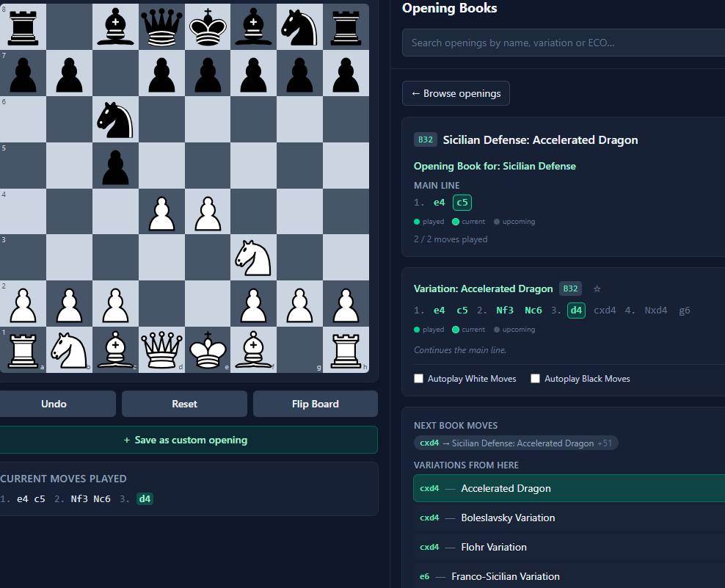Select the white rook on a1
Viewport: 725px width, 588px height.
click(x=23, y=349)
